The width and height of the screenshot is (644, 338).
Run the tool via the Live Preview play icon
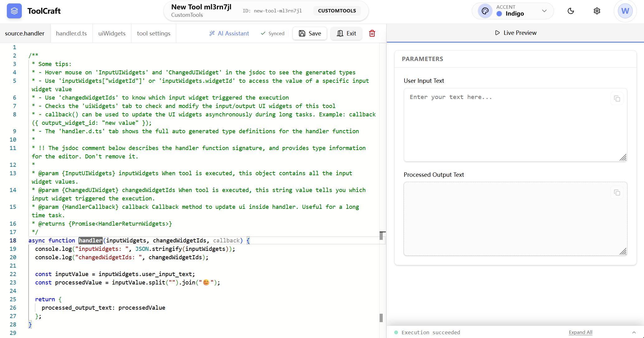(x=498, y=33)
